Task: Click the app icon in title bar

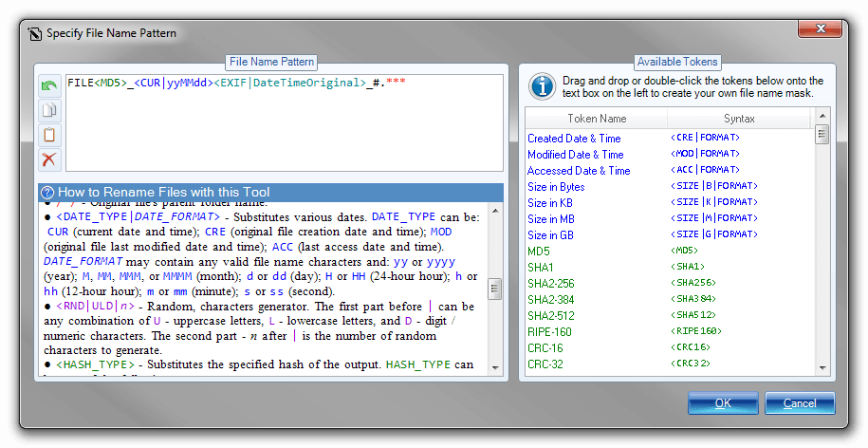Action: point(34,33)
